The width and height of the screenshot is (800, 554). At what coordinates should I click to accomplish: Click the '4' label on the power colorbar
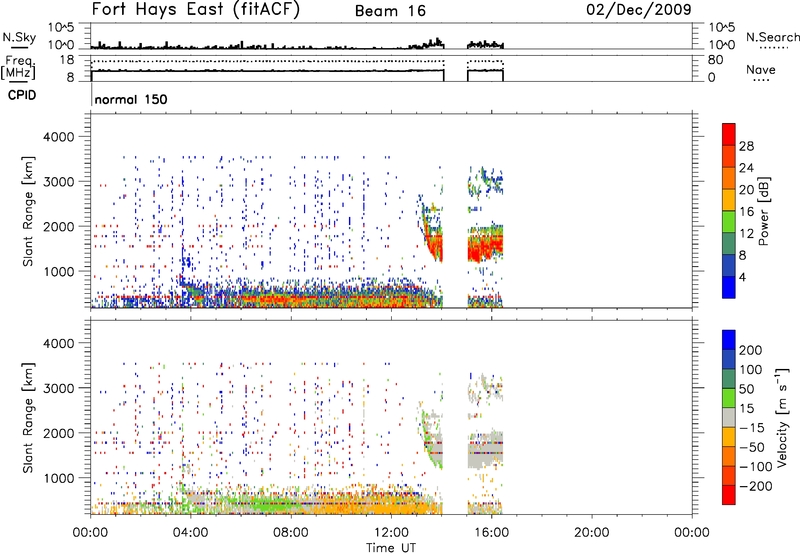[x=742, y=277]
